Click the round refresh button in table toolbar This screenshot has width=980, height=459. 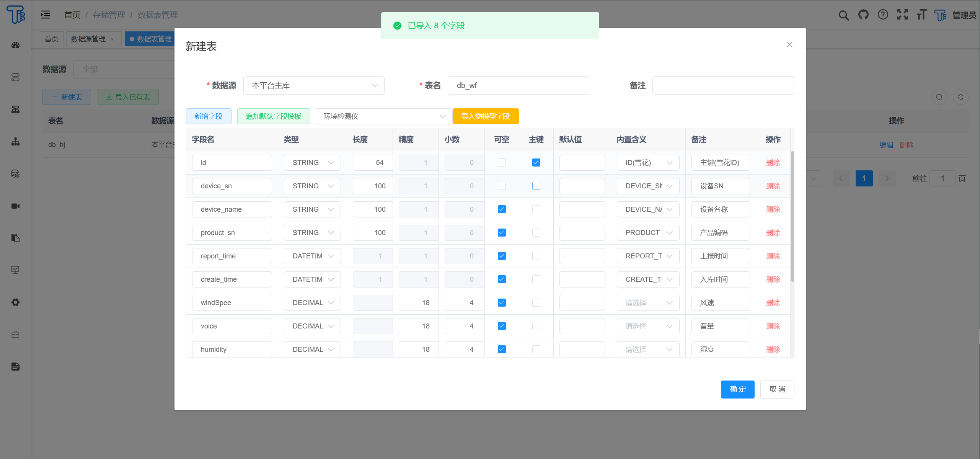pos(960,97)
